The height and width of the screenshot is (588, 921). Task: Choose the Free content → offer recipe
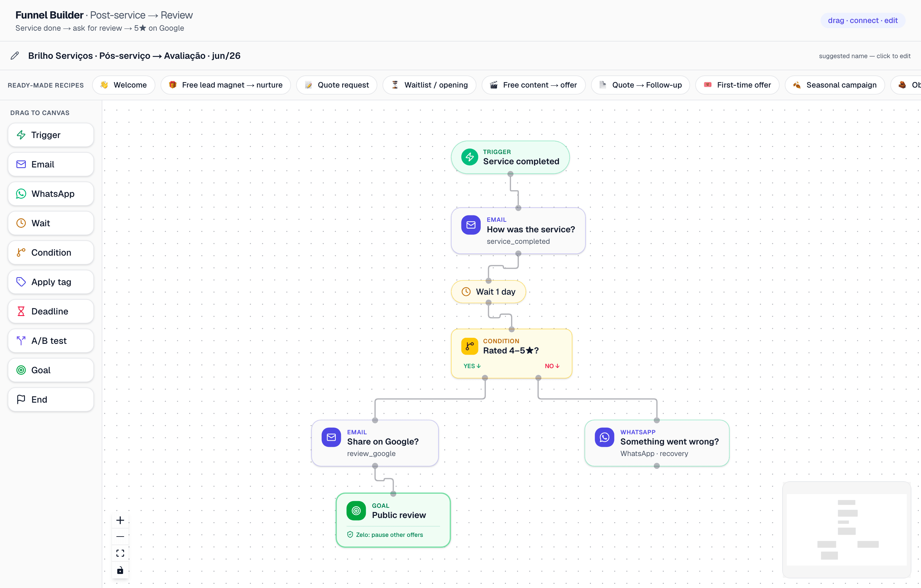[x=533, y=85]
